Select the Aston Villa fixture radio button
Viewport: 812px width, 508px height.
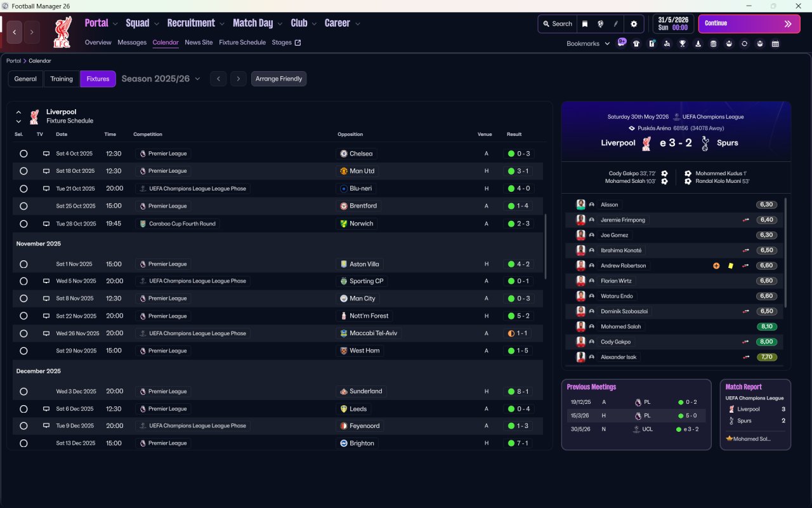(23, 264)
